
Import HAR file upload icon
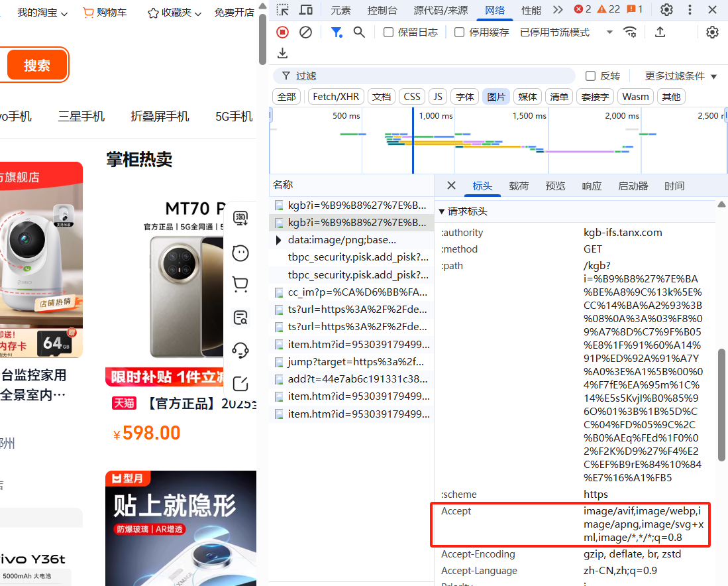click(660, 32)
